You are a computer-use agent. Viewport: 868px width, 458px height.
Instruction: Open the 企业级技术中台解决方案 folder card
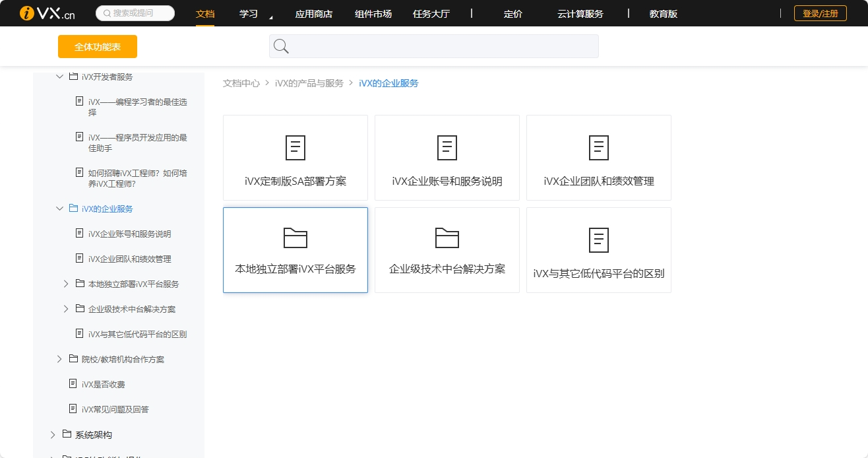point(447,250)
